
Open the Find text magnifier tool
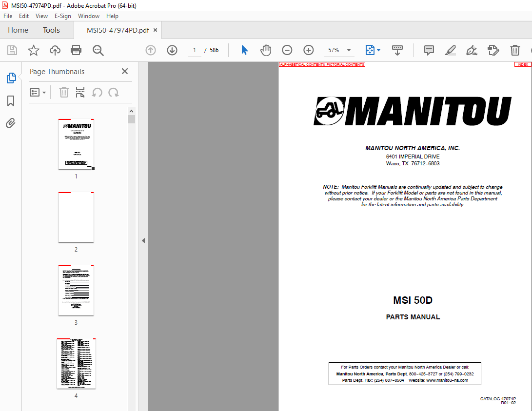(98, 50)
